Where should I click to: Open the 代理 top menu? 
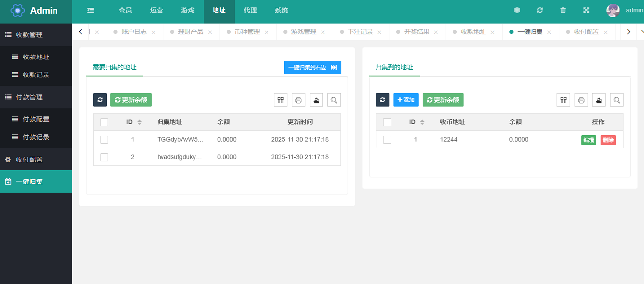pyautogui.click(x=250, y=10)
